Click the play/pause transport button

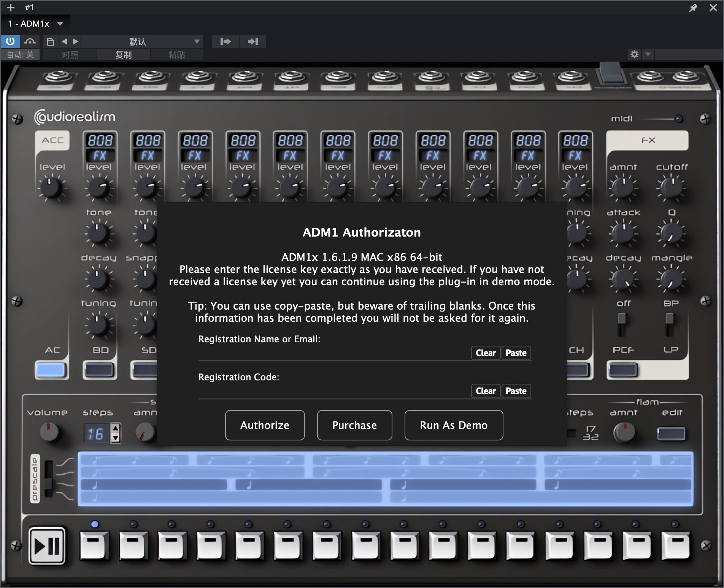tap(47, 546)
